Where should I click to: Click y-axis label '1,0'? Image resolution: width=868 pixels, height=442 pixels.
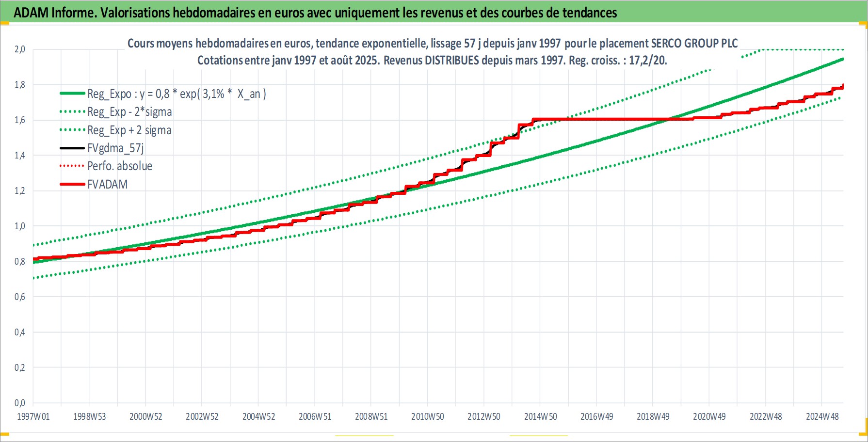[x=19, y=226]
